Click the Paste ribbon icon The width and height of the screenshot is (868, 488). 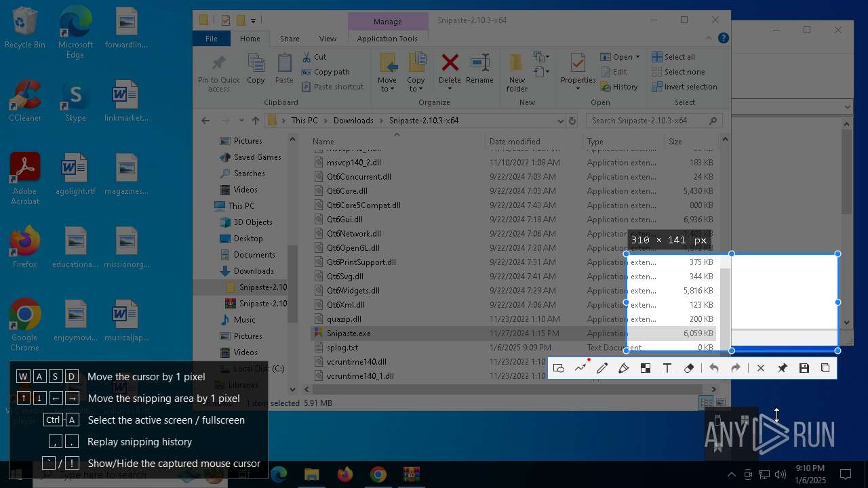[284, 64]
